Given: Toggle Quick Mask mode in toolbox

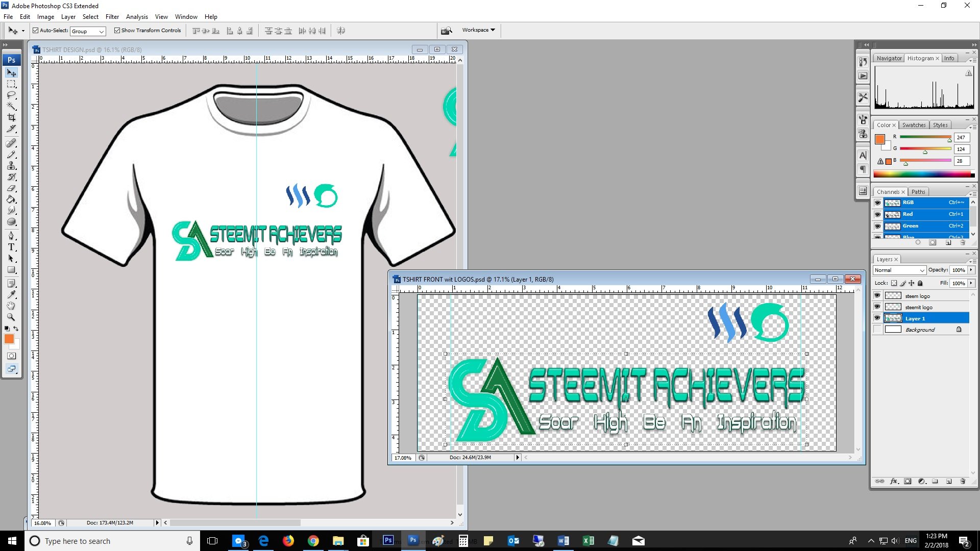Looking at the screenshot, I should pyautogui.click(x=11, y=356).
